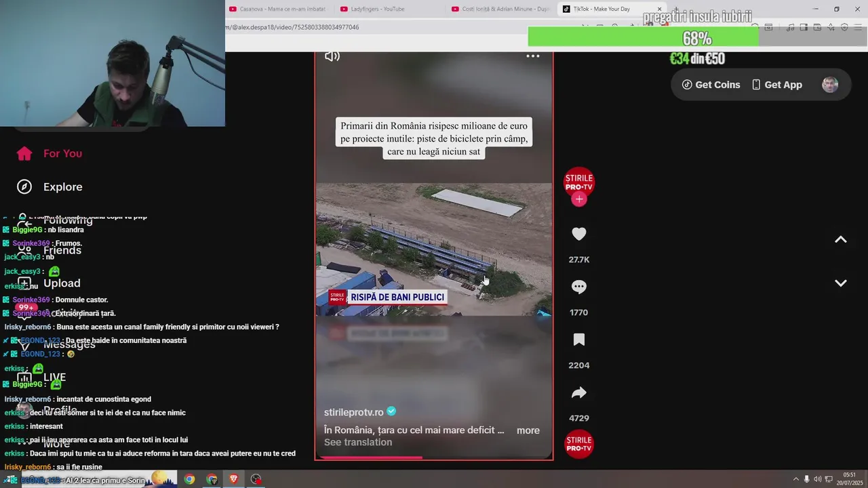
Task: Click the volume icon in system tray
Action: (x=817, y=479)
